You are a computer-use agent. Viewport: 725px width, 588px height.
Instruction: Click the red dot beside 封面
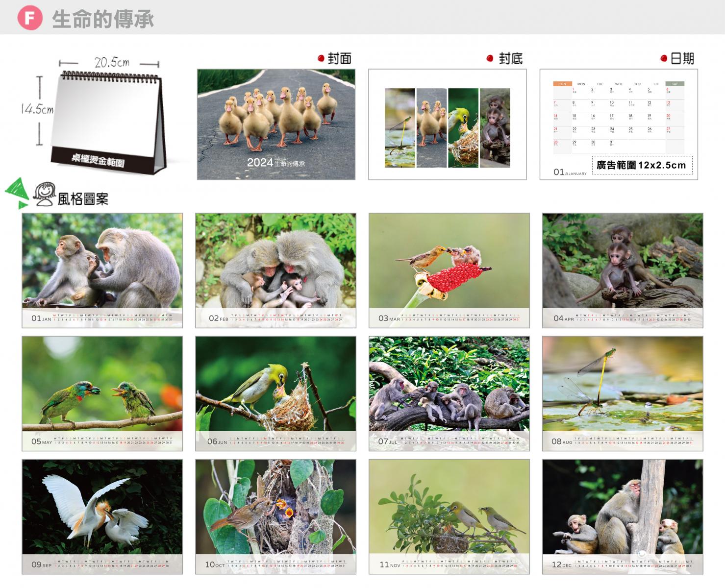click(x=321, y=59)
